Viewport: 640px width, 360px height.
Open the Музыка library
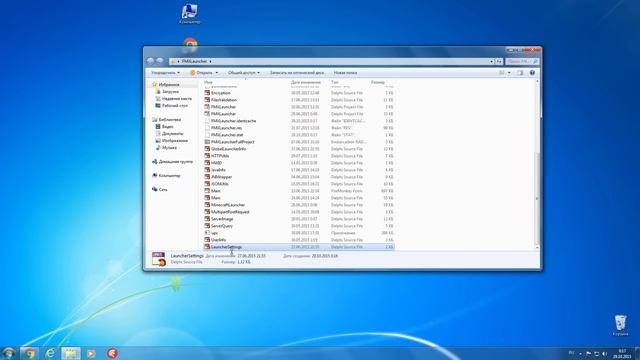(x=169, y=147)
